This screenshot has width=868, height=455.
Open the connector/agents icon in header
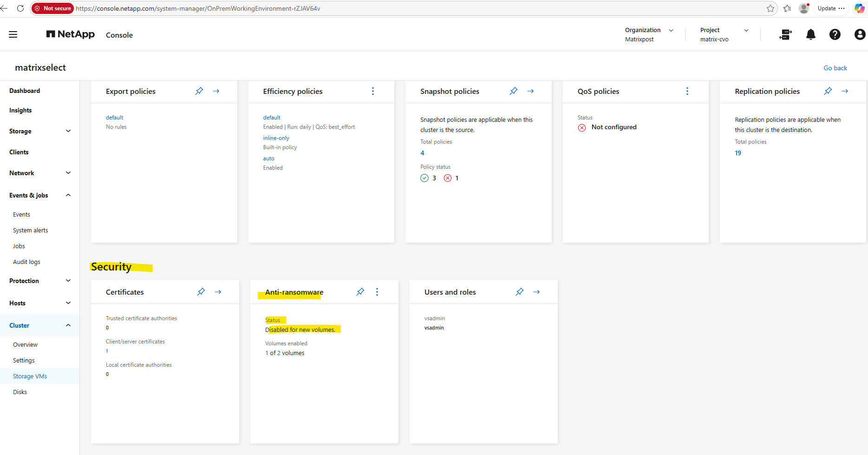(x=785, y=34)
